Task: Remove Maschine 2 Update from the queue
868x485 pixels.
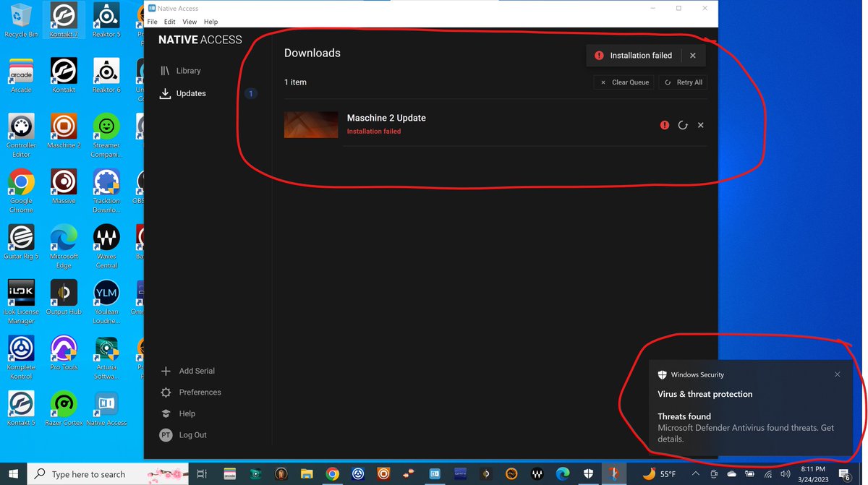Action: 700,125
